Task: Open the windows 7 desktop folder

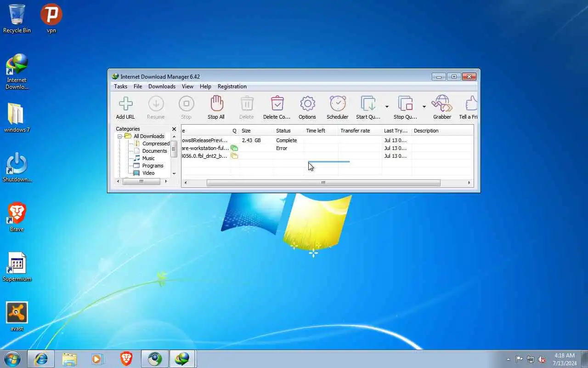Action: [17, 118]
